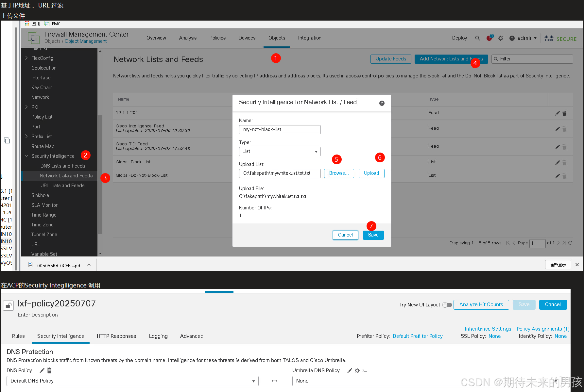Close the downloads bar

click(x=577, y=265)
